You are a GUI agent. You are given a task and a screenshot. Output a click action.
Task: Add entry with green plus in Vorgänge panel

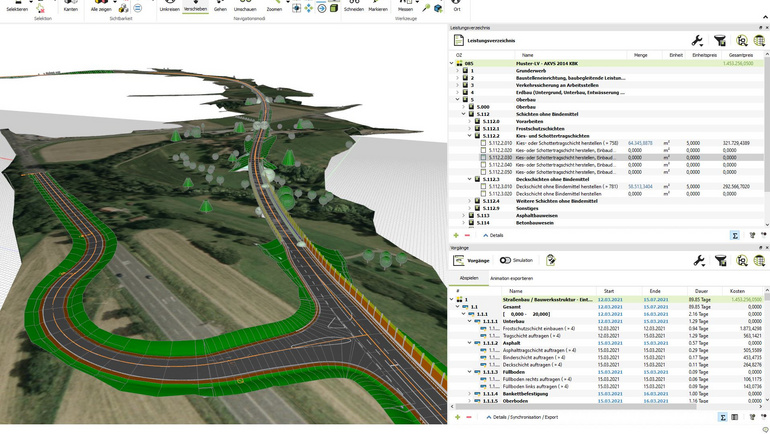(x=457, y=417)
